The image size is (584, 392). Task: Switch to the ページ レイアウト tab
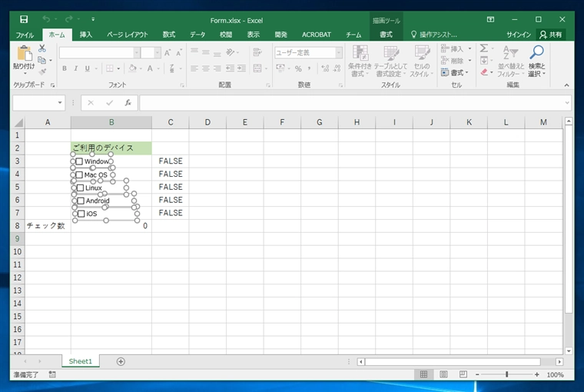(128, 35)
